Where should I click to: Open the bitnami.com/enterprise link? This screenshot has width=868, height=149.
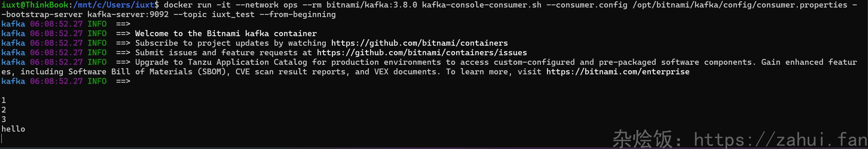618,72
